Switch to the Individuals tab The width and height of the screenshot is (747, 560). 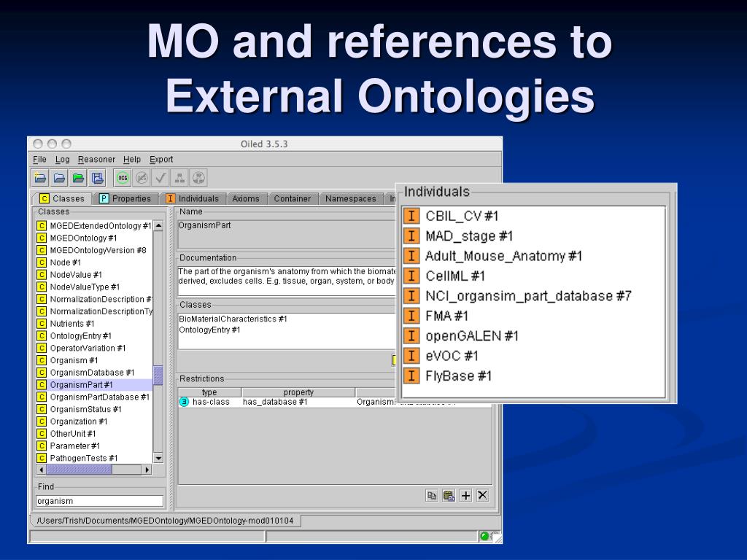[x=193, y=198]
